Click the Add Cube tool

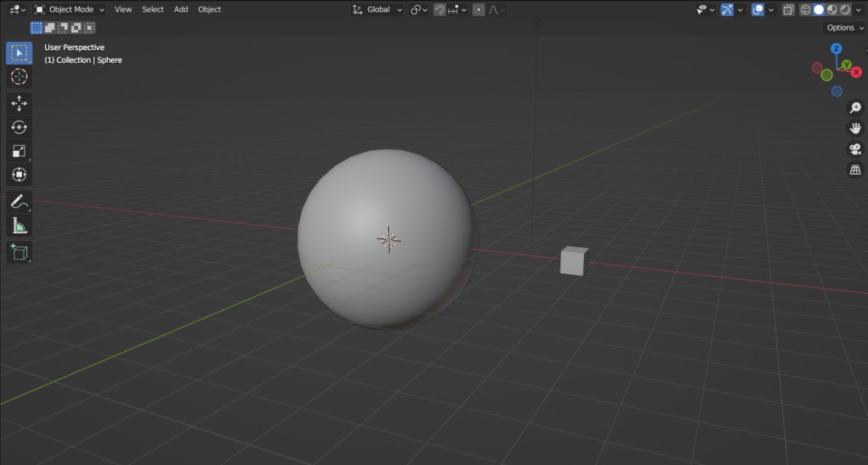(19, 251)
